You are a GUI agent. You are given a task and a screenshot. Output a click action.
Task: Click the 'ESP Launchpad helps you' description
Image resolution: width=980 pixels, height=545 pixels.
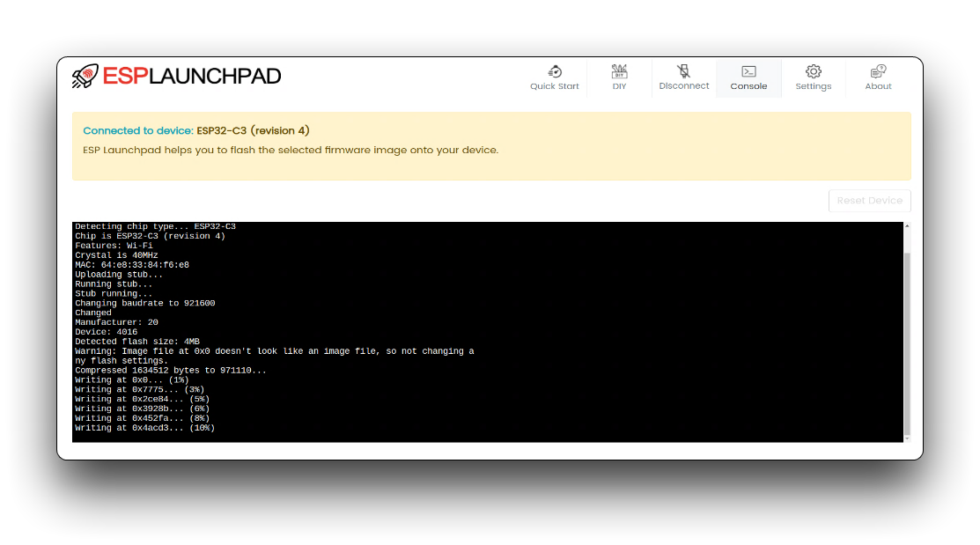291,150
